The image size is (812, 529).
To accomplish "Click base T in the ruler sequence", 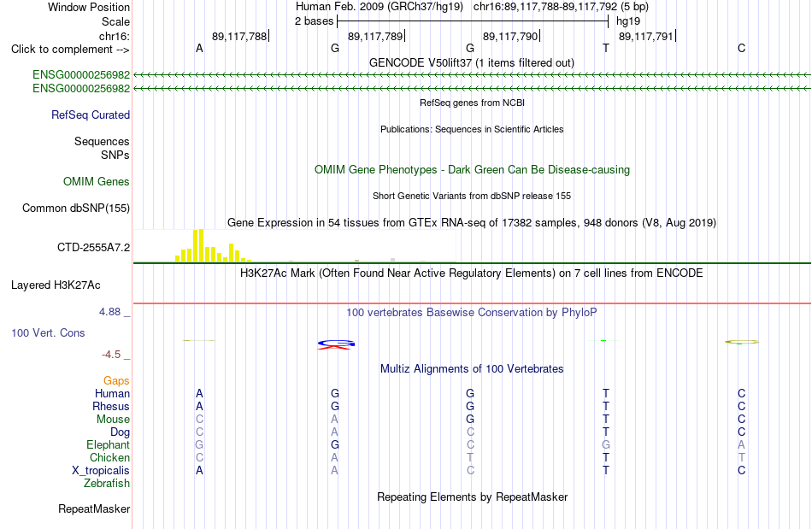I will coord(606,48).
